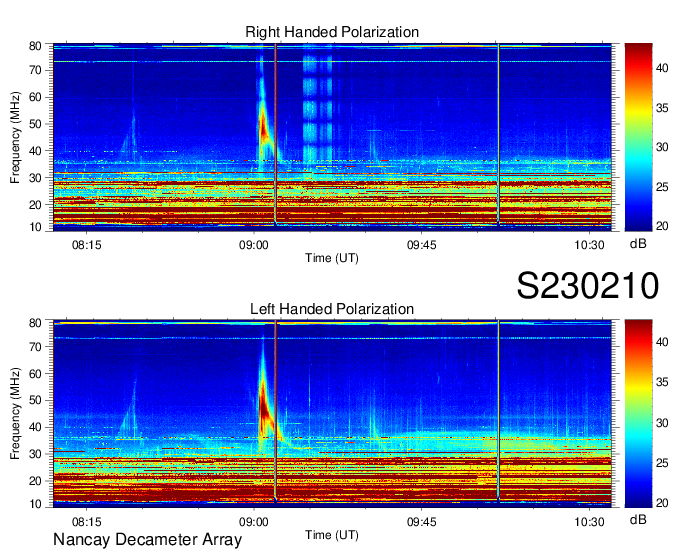Click the 09:45 tick of Right Handed plot
Image resolution: width=680 pixels, height=552 pixels.
(x=422, y=245)
